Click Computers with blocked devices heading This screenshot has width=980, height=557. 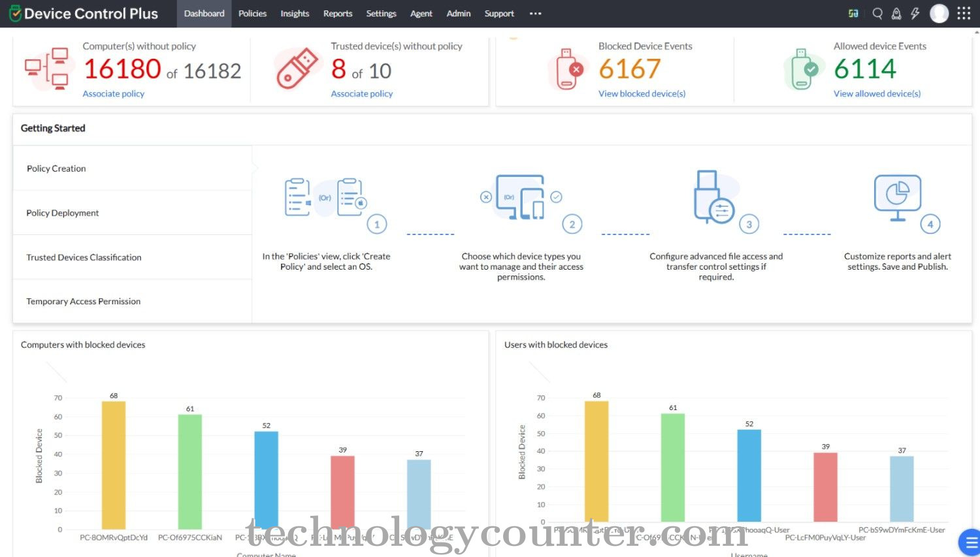coord(83,345)
